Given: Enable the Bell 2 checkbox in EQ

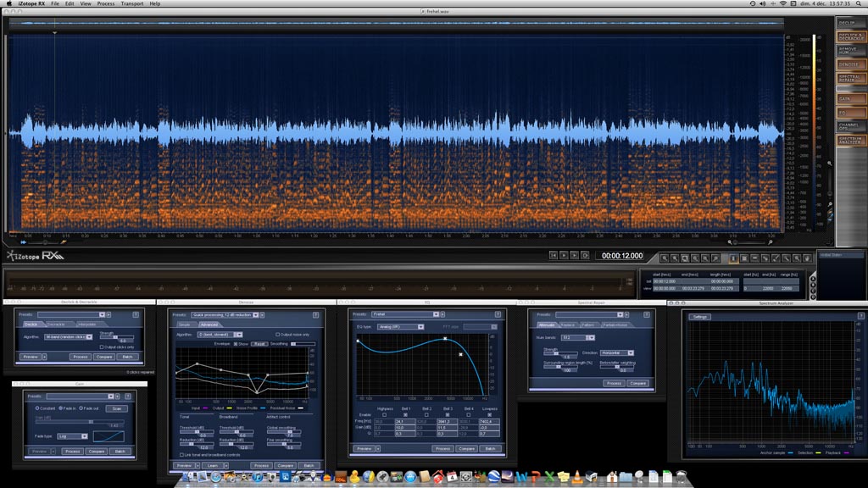Looking at the screenshot, I should tap(426, 414).
